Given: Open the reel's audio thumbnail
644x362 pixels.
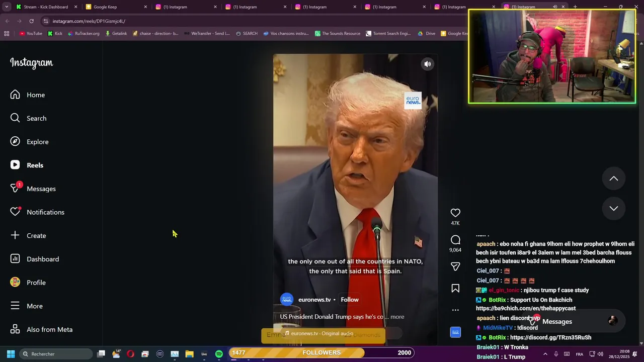Looking at the screenshot, I should coord(455,332).
